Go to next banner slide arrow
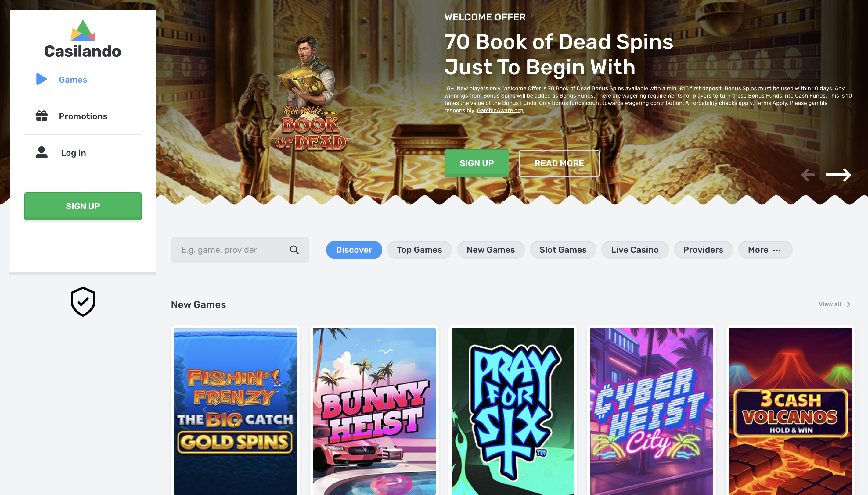Screen dimensions: 868x495 (838, 175)
